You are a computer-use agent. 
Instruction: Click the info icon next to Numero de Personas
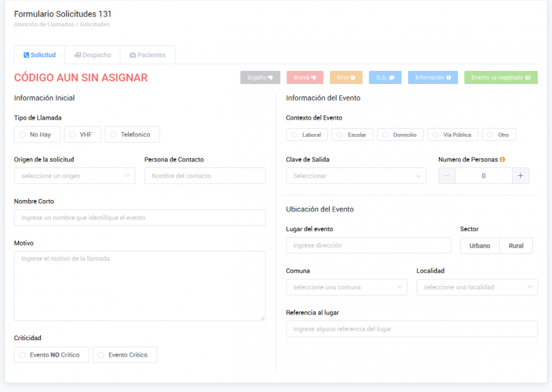(502, 160)
